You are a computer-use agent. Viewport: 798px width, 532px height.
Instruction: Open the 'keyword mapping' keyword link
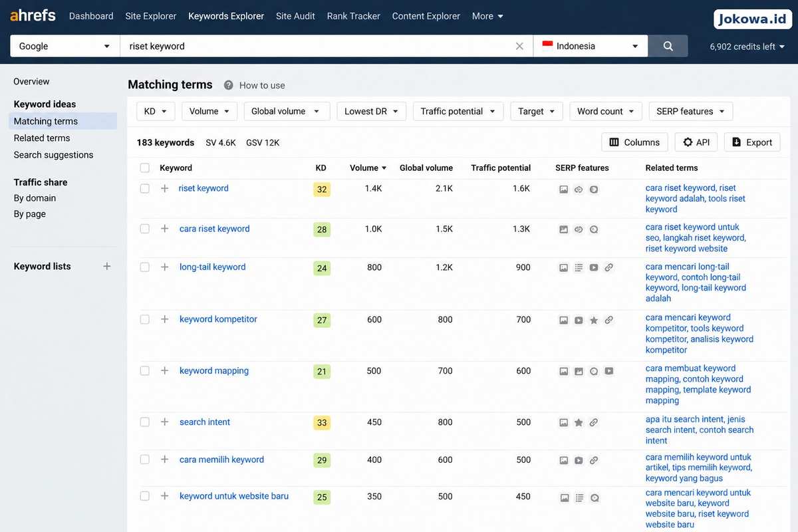(214, 370)
